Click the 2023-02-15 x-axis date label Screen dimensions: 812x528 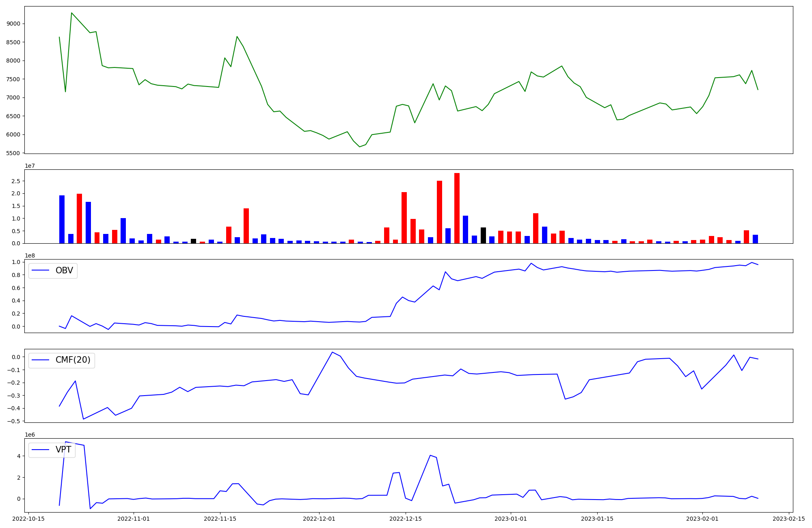[x=788, y=519]
